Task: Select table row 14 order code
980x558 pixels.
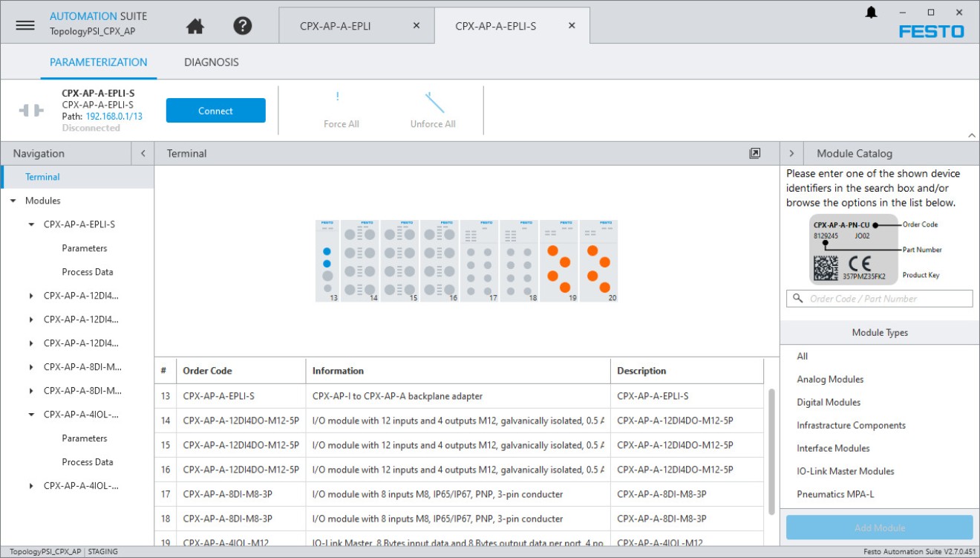Action: point(241,421)
